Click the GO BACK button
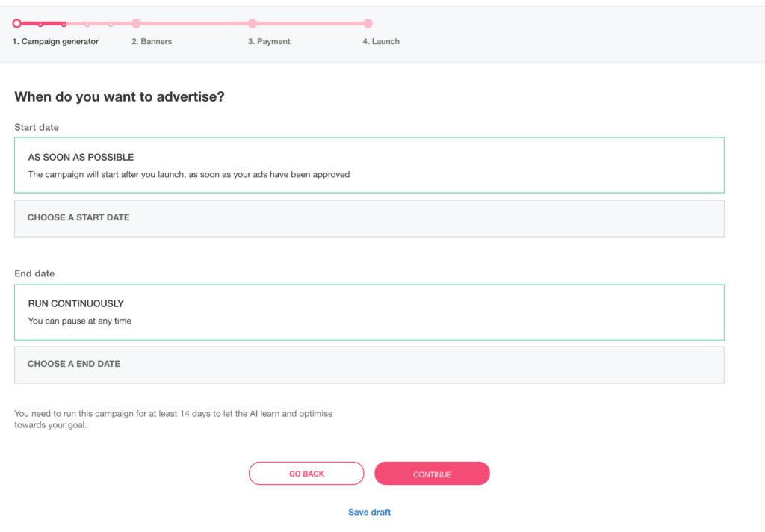The width and height of the screenshot is (765, 532). coord(306,474)
